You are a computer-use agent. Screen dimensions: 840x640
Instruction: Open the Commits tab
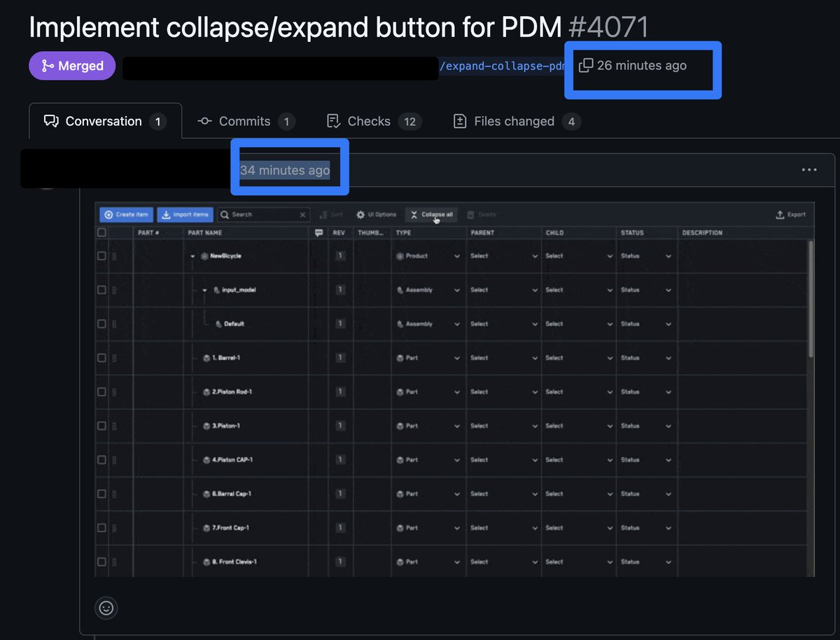click(245, 121)
